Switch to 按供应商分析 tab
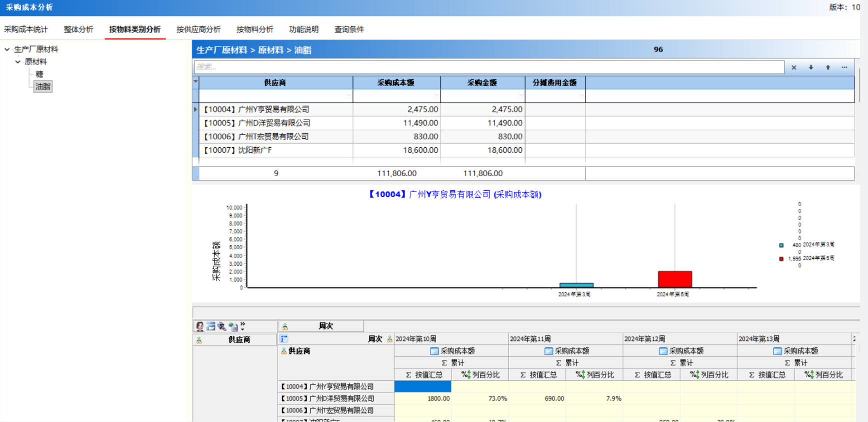 tap(198, 30)
